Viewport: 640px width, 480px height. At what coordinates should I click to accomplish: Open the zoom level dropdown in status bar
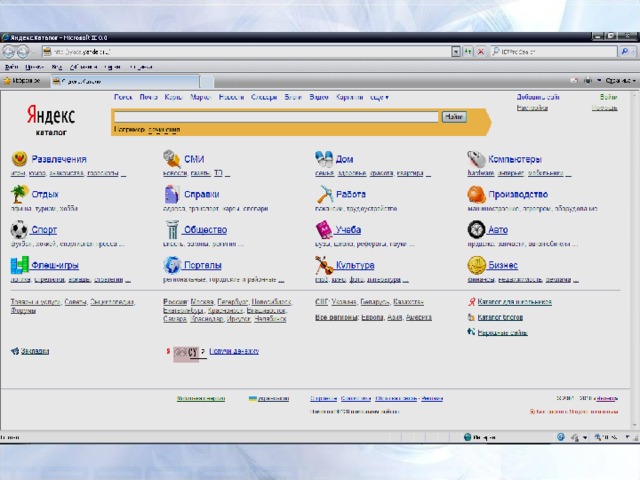627,437
